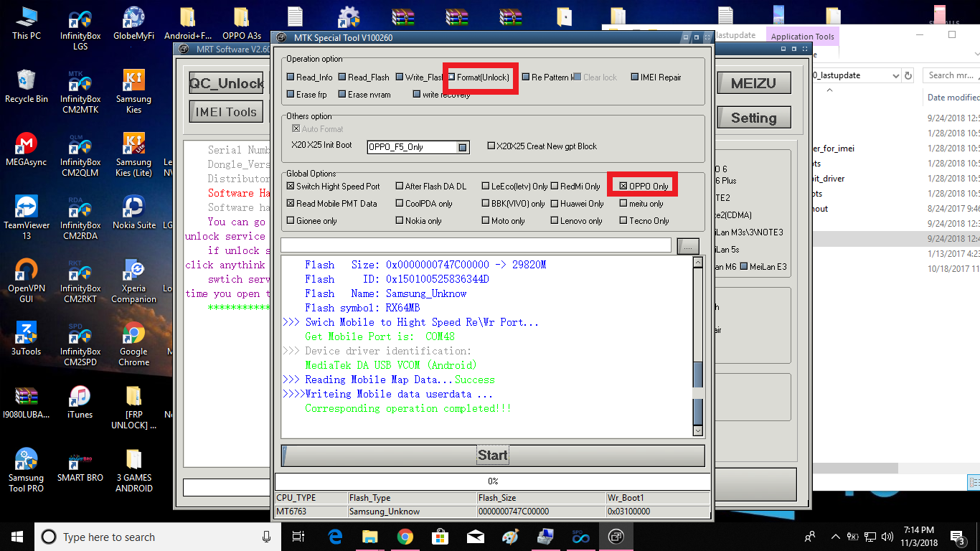
Task: Open SMART BRO desktop shortcut
Action: 80,465
